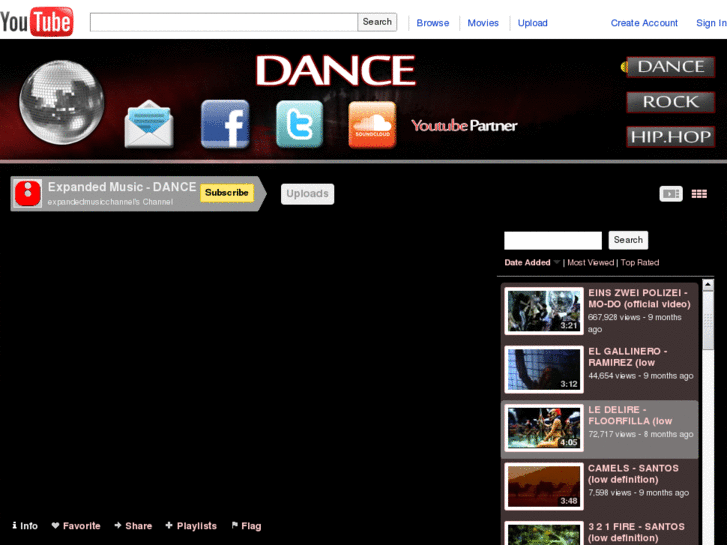Open the Upload link
Image resolution: width=727 pixels, height=545 pixels.
tap(532, 23)
